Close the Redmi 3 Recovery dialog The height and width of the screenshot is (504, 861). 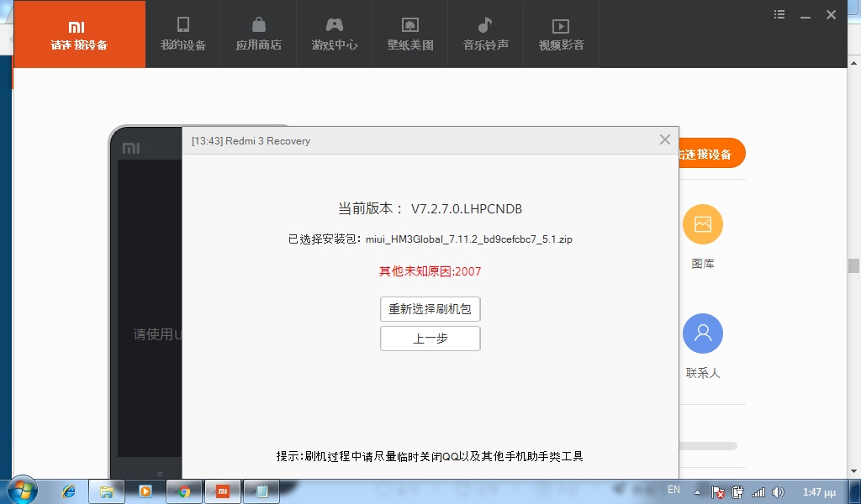pyautogui.click(x=664, y=139)
